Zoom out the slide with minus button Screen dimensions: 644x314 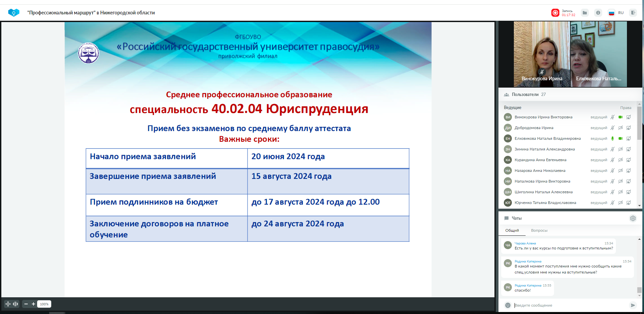tap(26, 304)
